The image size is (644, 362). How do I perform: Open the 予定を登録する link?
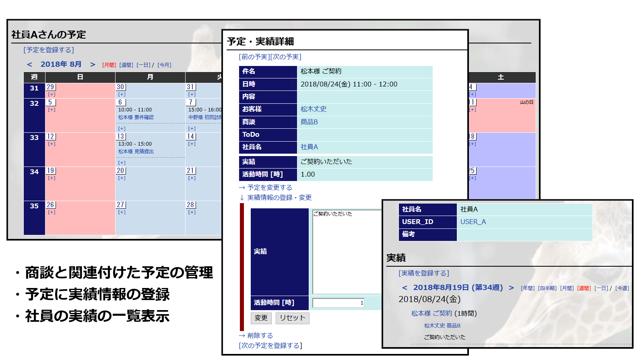[48, 49]
